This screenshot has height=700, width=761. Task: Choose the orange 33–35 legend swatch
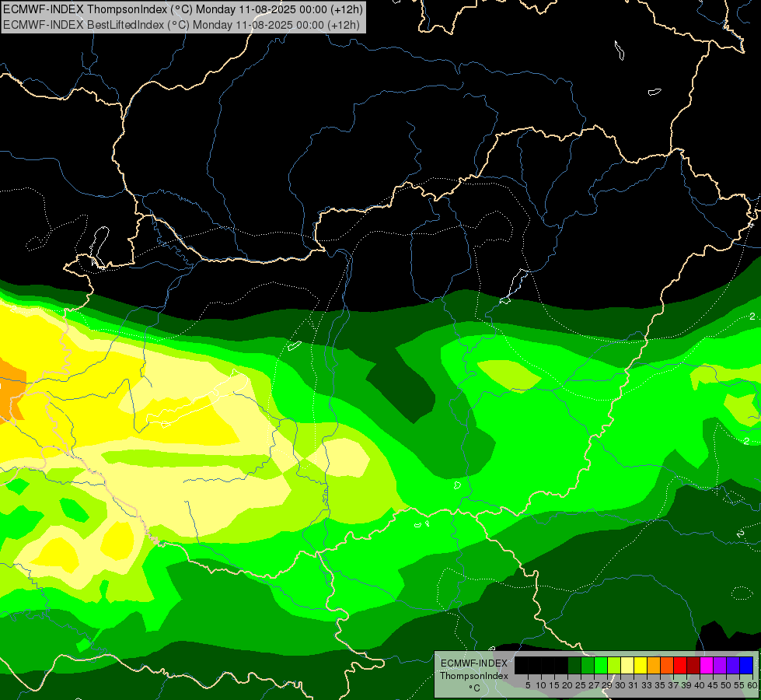[x=654, y=665]
